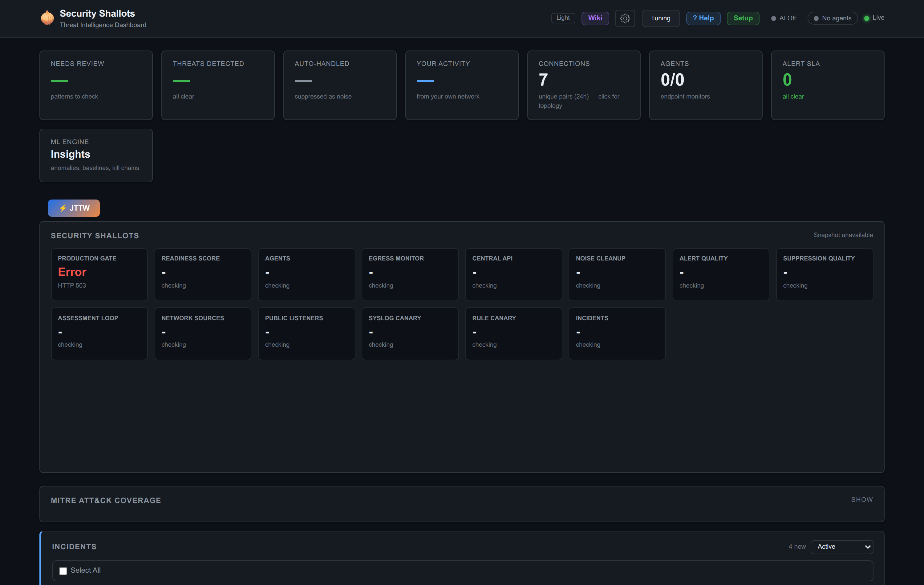Click the No agents status pill
Image resolution: width=924 pixels, height=585 pixels.
(832, 18)
